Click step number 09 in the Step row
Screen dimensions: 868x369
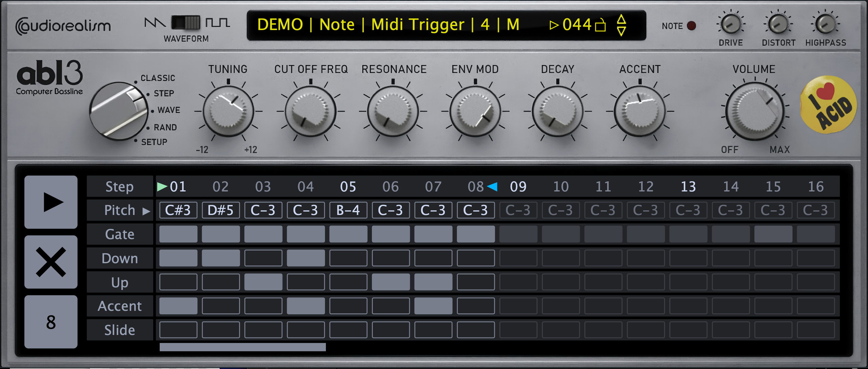coord(518,186)
